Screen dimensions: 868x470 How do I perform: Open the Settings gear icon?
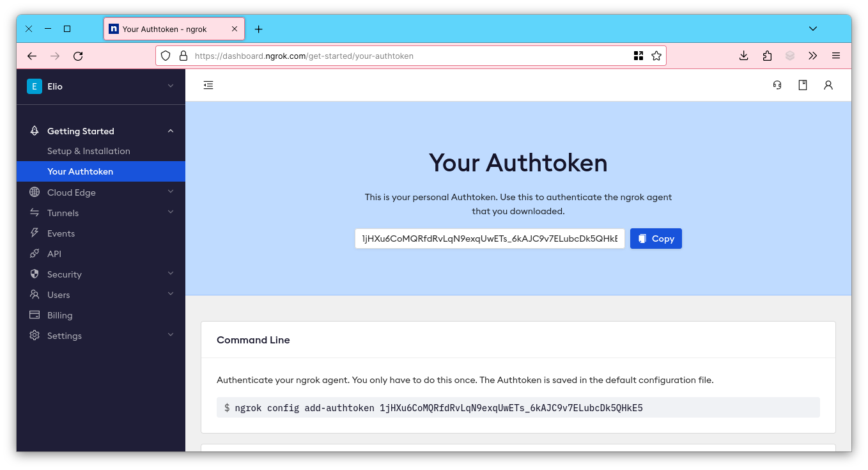[34, 335]
